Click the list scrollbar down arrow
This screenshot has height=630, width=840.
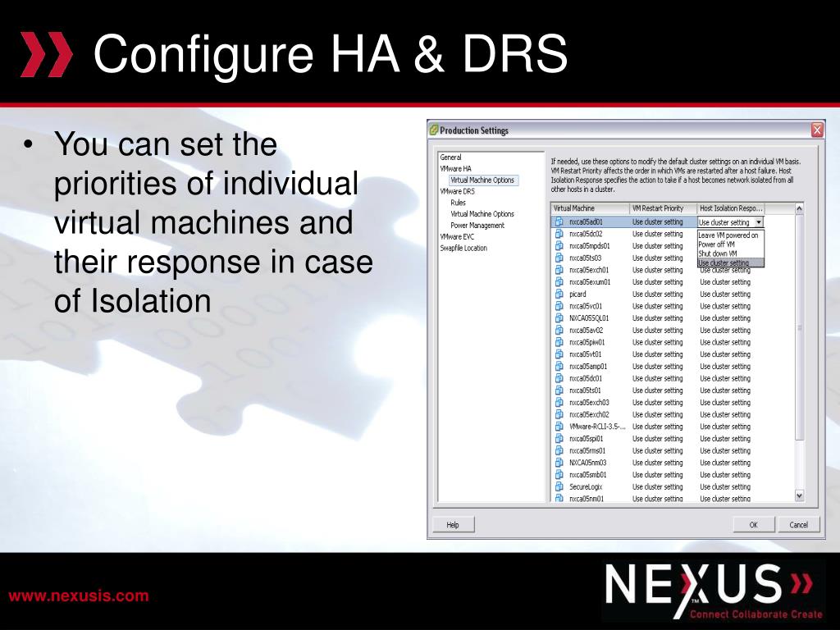coord(799,495)
